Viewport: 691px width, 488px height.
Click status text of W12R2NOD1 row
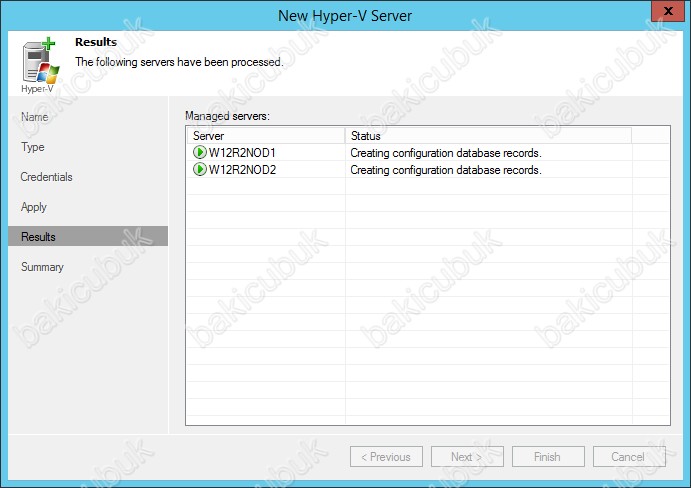point(446,153)
